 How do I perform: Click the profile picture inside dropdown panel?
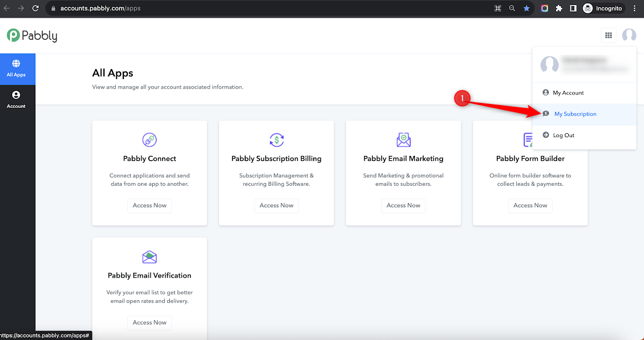(x=549, y=65)
